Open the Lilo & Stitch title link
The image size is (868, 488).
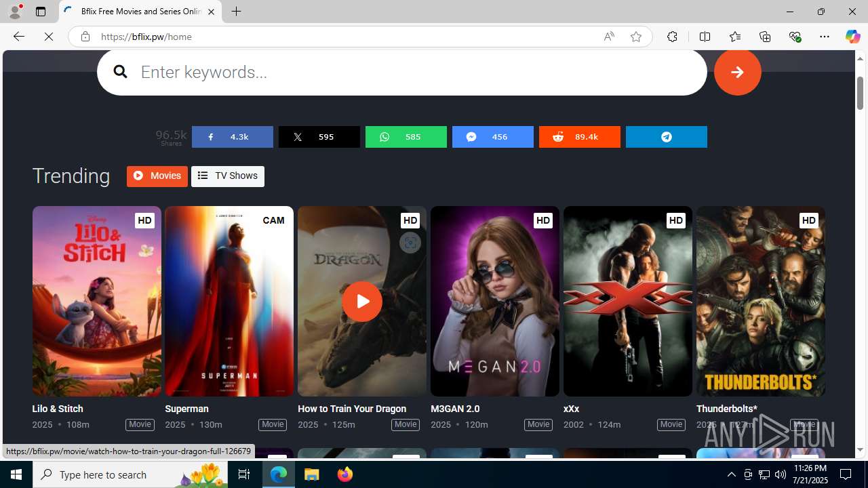pyautogui.click(x=58, y=409)
